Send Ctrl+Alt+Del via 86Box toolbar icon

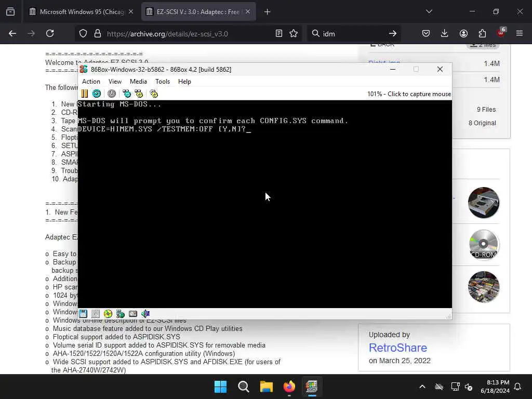[127, 94]
